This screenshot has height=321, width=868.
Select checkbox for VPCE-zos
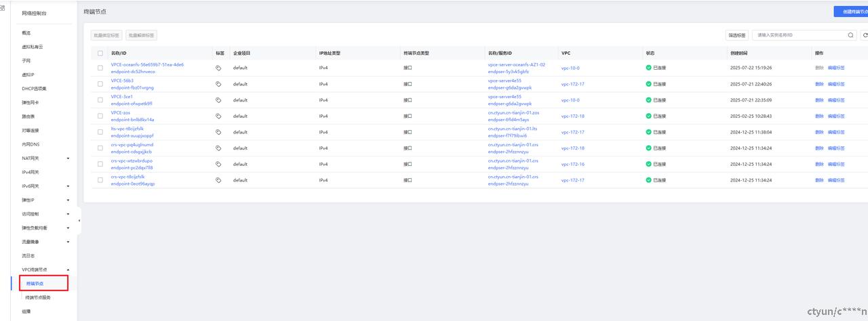(x=100, y=116)
